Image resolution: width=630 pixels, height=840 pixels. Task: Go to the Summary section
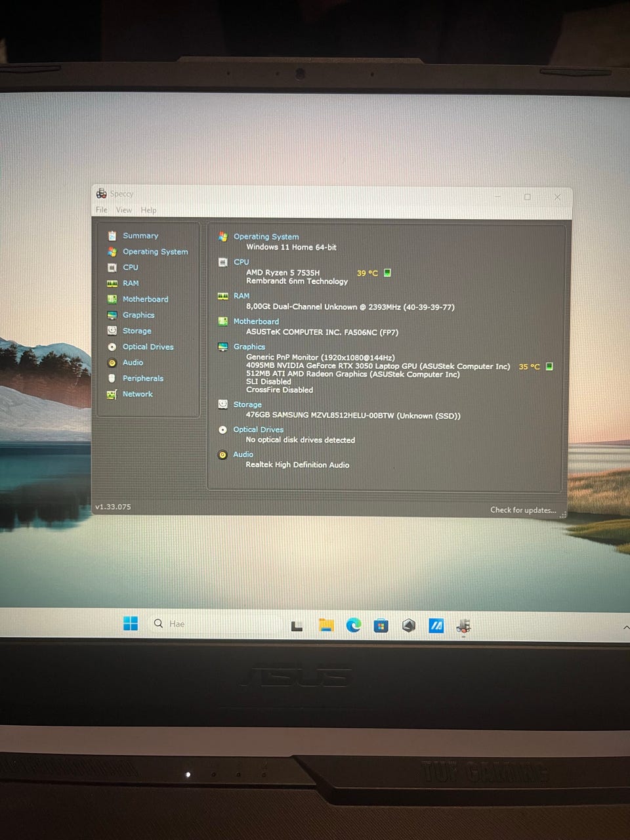click(140, 236)
